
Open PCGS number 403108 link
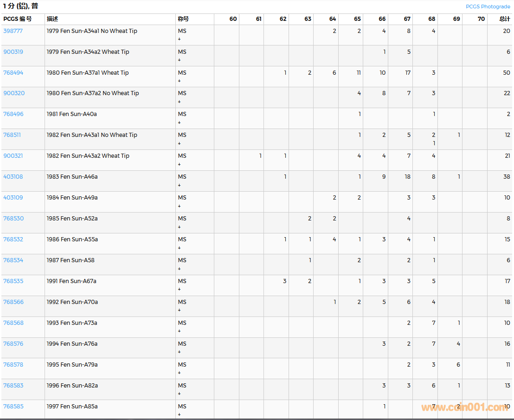13,177
